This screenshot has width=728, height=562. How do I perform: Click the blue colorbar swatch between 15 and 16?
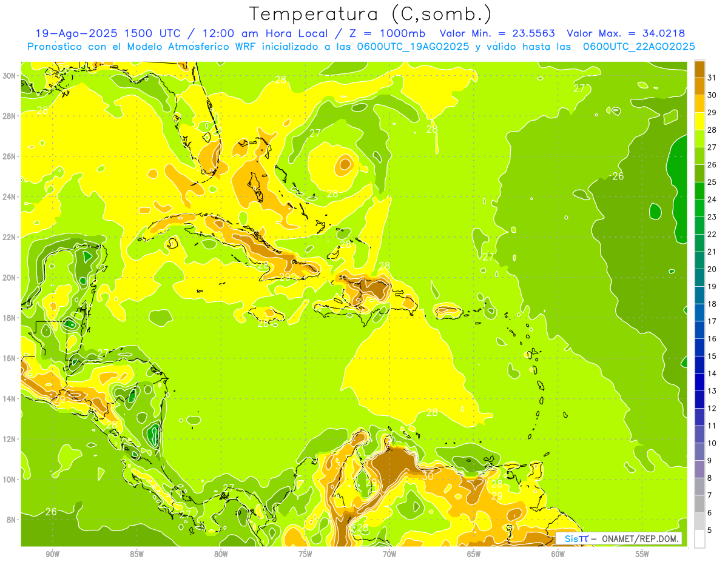(699, 347)
